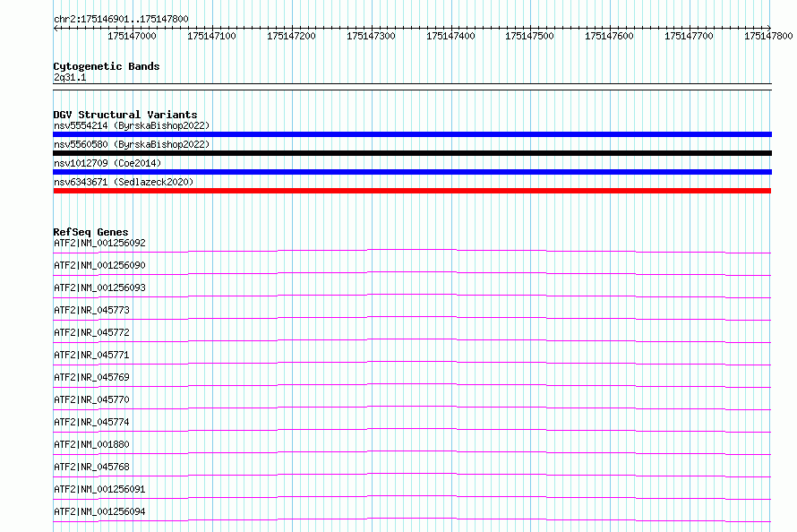Click ruler position 175147400
The width and height of the screenshot is (797, 532).
pos(450,36)
